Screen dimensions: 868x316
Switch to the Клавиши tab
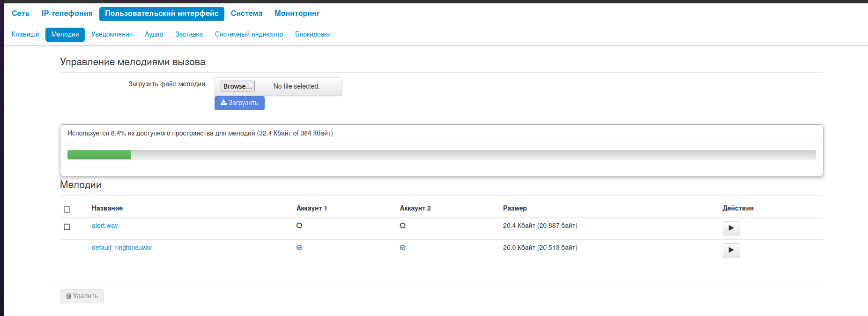pyautogui.click(x=25, y=35)
